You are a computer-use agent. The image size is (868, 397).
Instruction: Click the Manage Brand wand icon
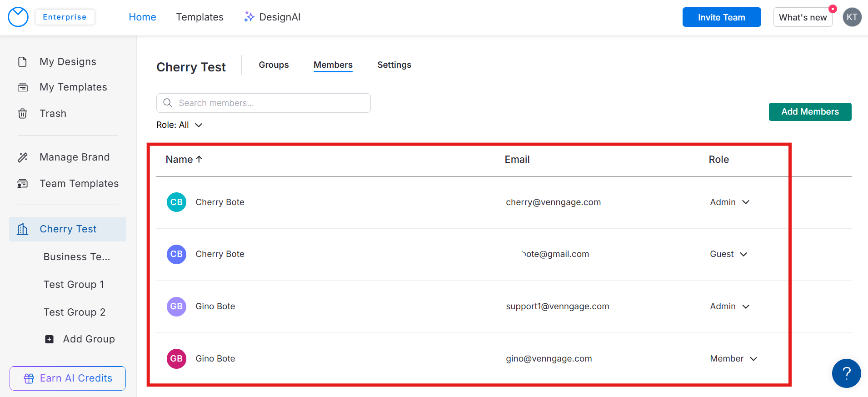[x=22, y=157]
